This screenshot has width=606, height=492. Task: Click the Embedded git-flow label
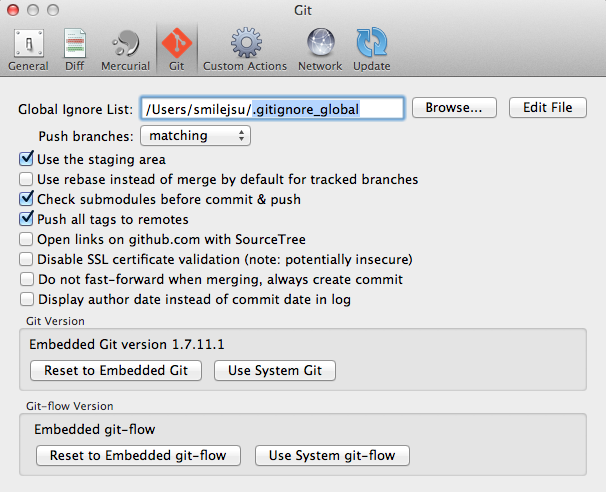click(95, 429)
